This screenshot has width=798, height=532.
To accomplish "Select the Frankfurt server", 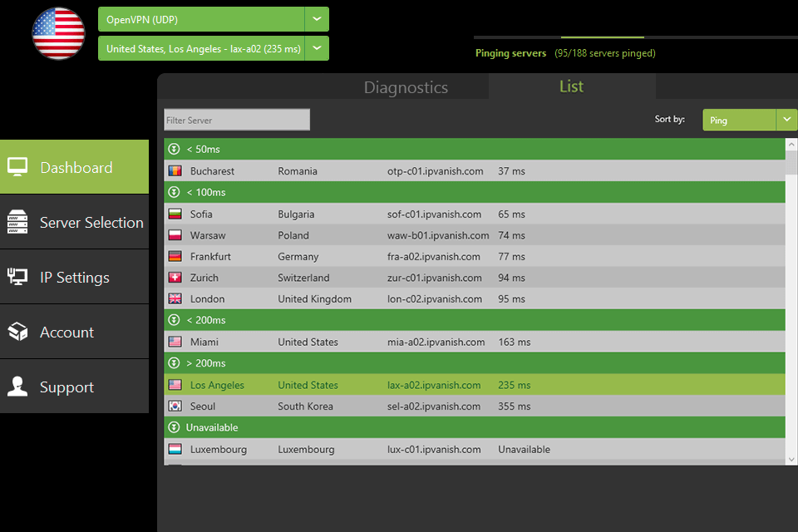I will point(475,257).
